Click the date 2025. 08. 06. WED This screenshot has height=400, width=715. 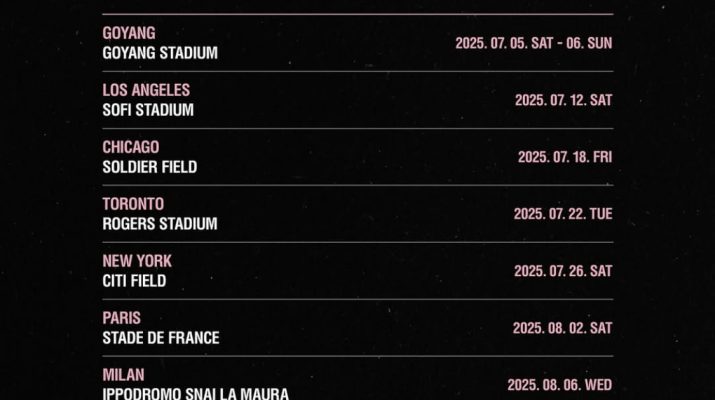tap(560, 385)
